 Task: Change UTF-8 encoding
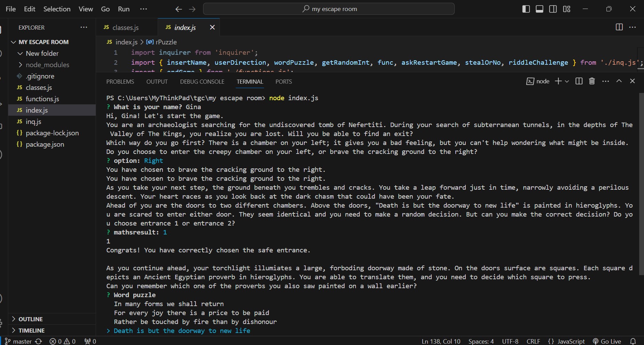[510, 341]
